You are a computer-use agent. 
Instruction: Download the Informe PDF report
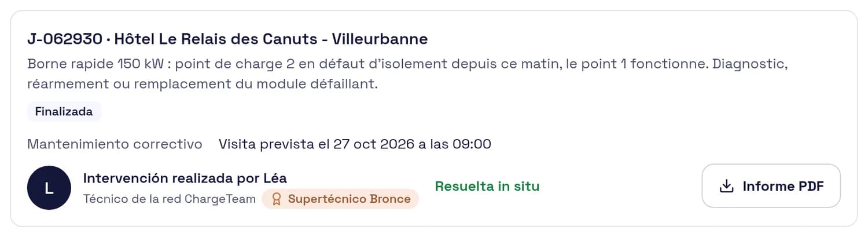pyautogui.click(x=771, y=186)
